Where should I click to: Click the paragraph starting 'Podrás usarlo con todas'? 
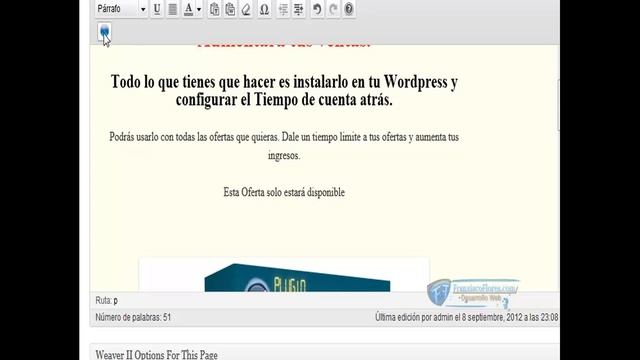coord(284,146)
